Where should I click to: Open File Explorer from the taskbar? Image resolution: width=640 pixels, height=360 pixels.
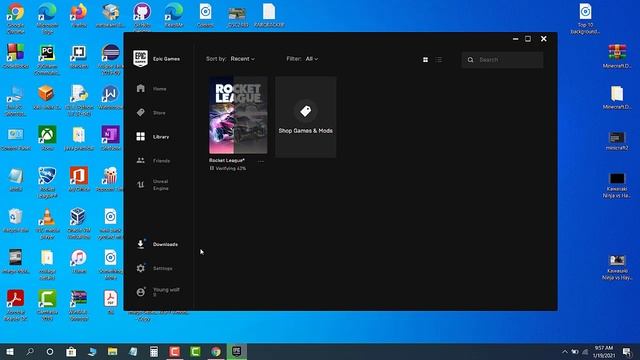pos(113,351)
